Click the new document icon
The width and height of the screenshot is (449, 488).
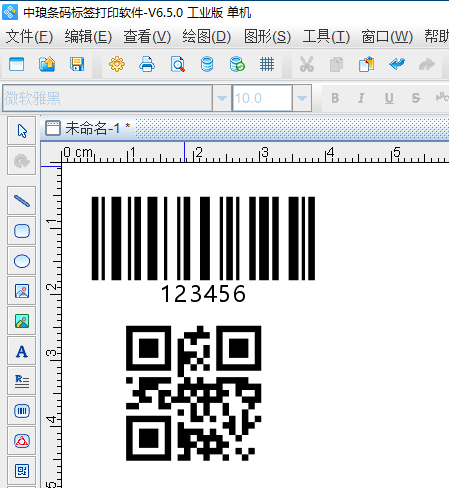[x=17, y=64]
